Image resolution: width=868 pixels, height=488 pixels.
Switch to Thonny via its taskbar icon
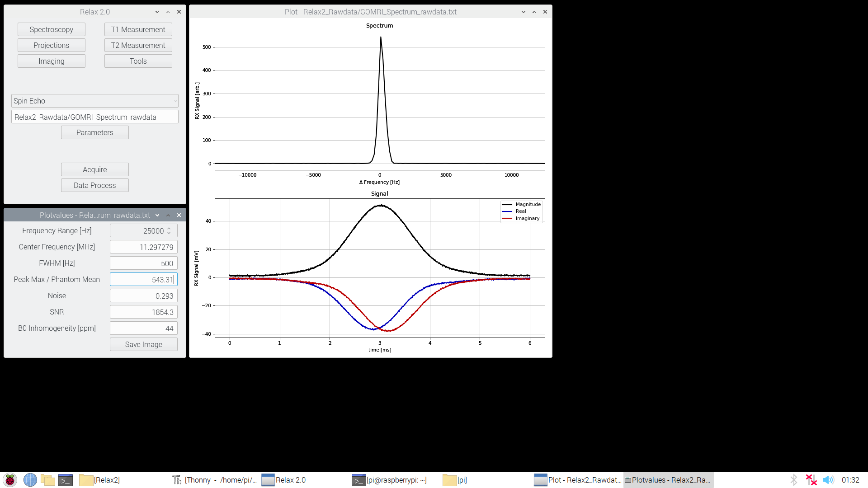pyautogui.click(x=212, y=480)
